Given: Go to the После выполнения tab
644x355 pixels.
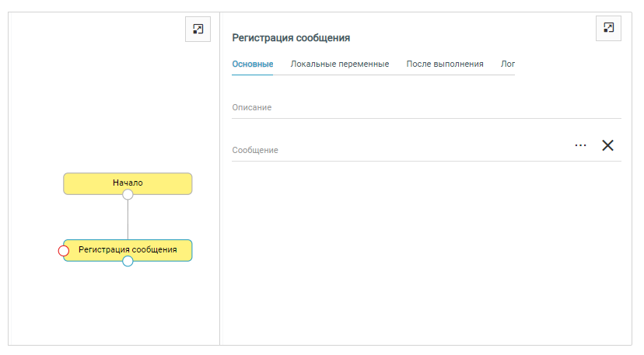Looking at the screenshot, I should 444,64.
